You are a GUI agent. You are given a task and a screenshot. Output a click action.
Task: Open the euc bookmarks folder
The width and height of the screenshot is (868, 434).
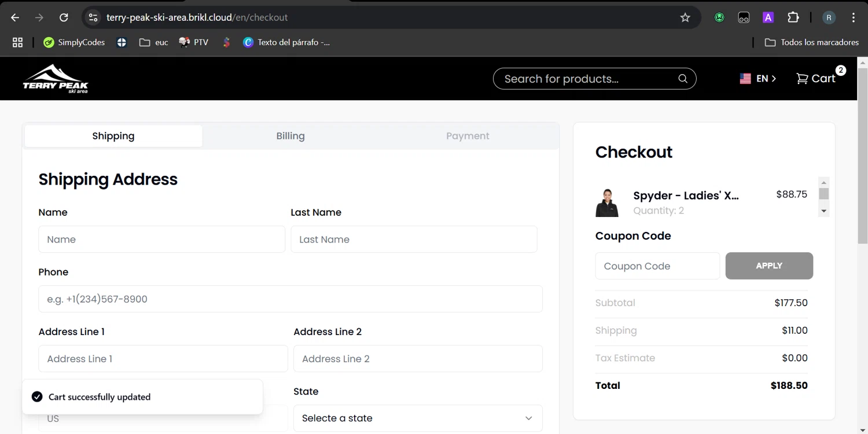click(153, 42)
